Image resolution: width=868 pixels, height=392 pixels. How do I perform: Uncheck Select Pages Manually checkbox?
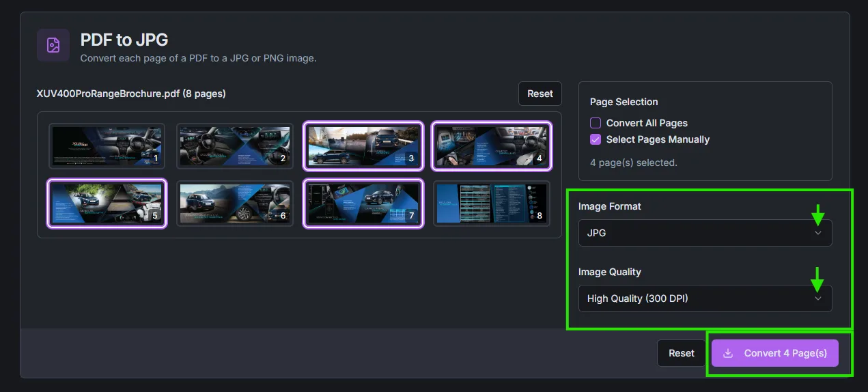(x=596, y=139)
